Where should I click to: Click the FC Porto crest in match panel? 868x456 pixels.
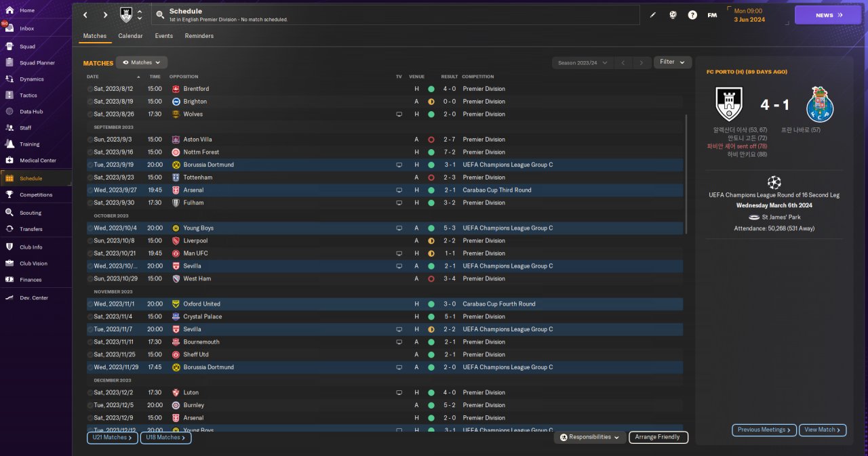(821, 104)
